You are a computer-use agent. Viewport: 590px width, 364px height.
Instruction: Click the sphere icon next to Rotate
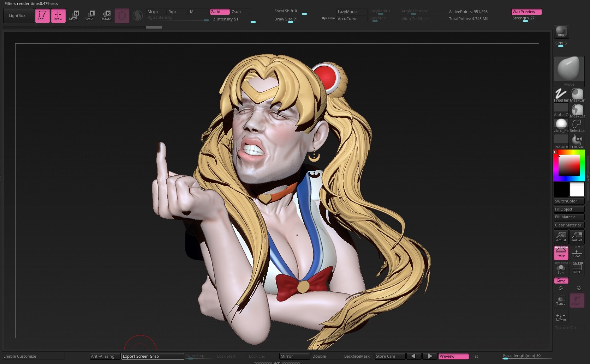click(x=122, y=16)
